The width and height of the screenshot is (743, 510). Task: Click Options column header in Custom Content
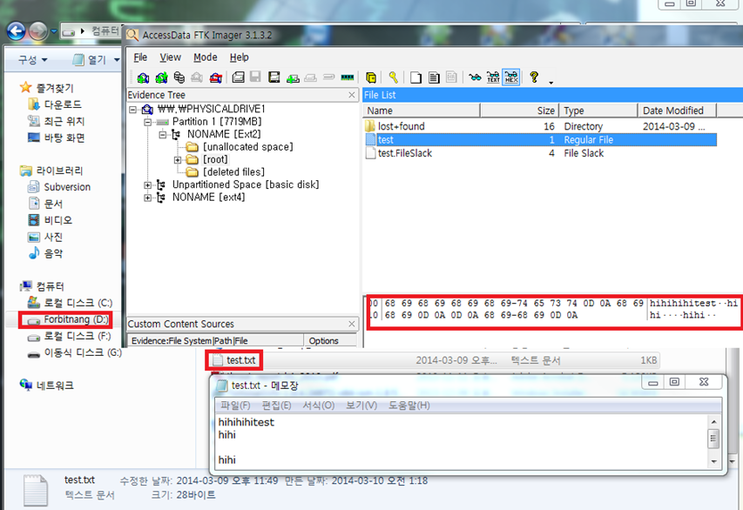(330, 341)
